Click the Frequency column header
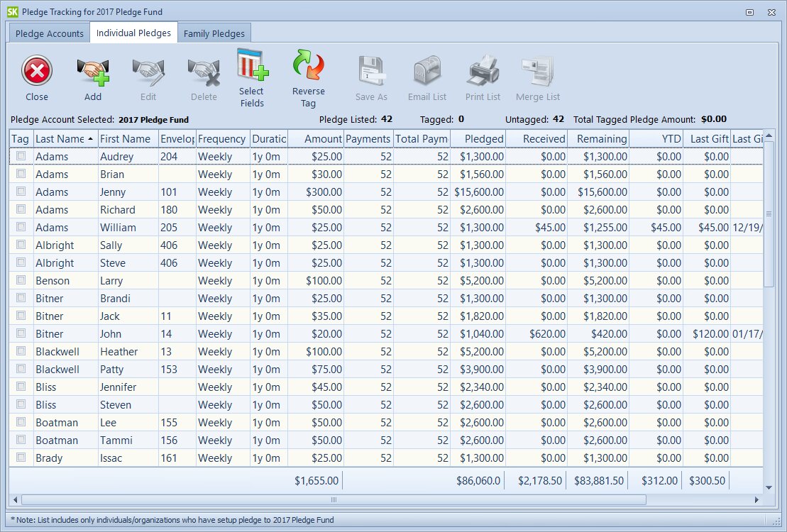 [x=223, y=138]
